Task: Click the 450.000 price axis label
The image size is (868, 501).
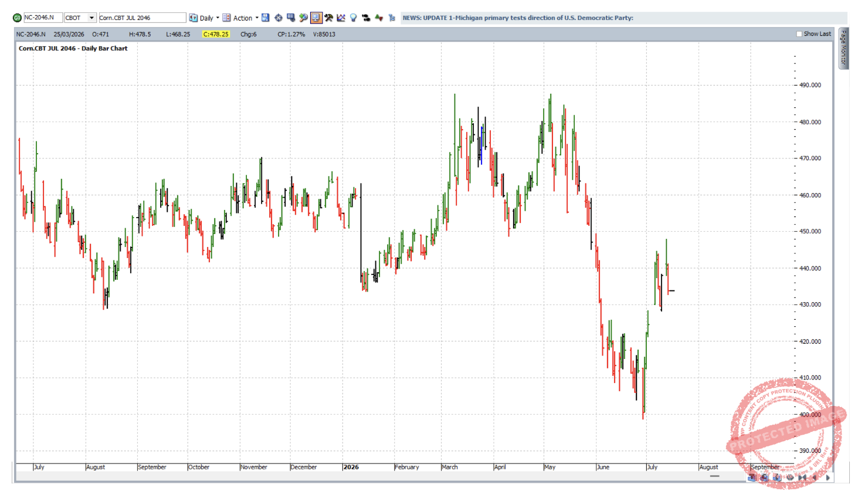Action: point(810,231)
